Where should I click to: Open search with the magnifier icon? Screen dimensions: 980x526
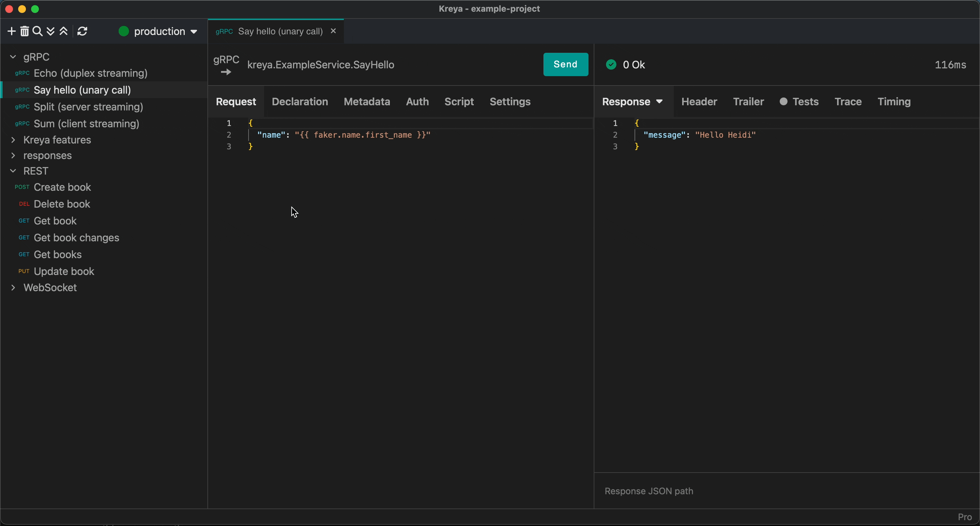pyautogui.click(x=37, y=31)
